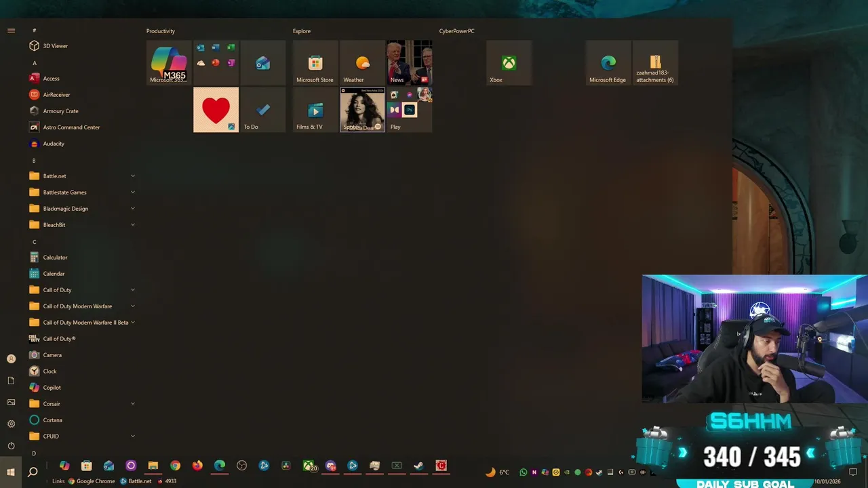Open the To Do tile
The image size is (868, 488).
[x=262, y=110]
